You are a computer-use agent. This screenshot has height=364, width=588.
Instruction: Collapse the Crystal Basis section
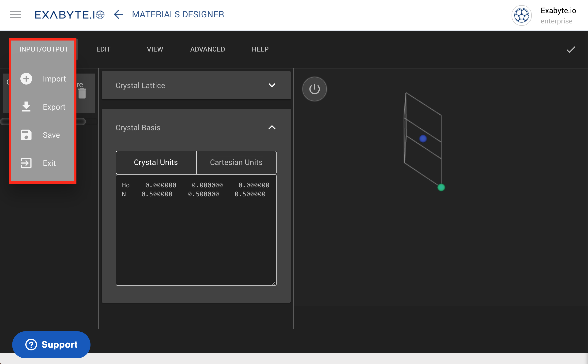272,127
